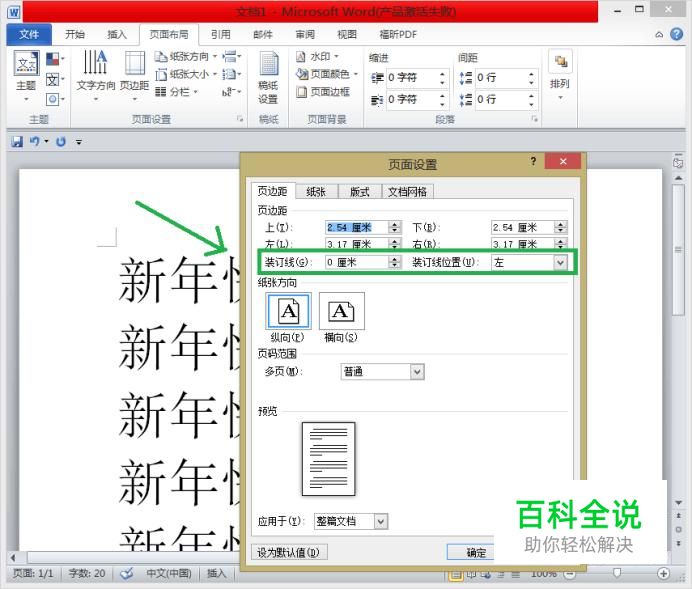Viewport: 692px width, 589px height.
Task: Open the Customize Quick Access Toolbar arrow
Action: [79, 142]
